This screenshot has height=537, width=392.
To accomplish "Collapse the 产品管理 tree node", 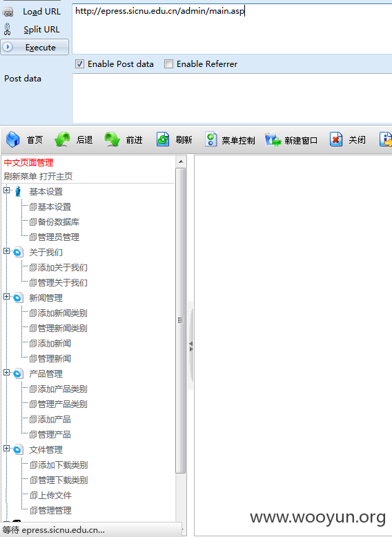I will pyautogui.click(x=6, y=372).
